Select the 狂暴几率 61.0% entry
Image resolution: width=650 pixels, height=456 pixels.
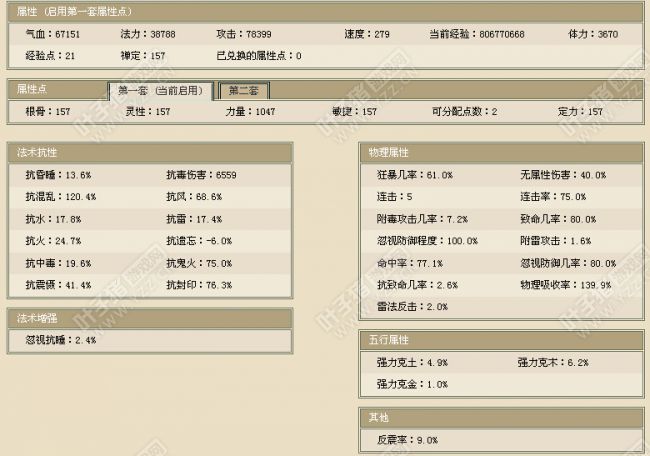pyautogui.click(x=410, y=174)
